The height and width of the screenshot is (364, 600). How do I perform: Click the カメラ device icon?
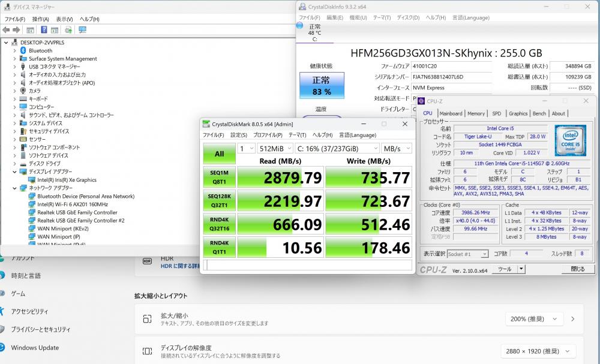23,91
